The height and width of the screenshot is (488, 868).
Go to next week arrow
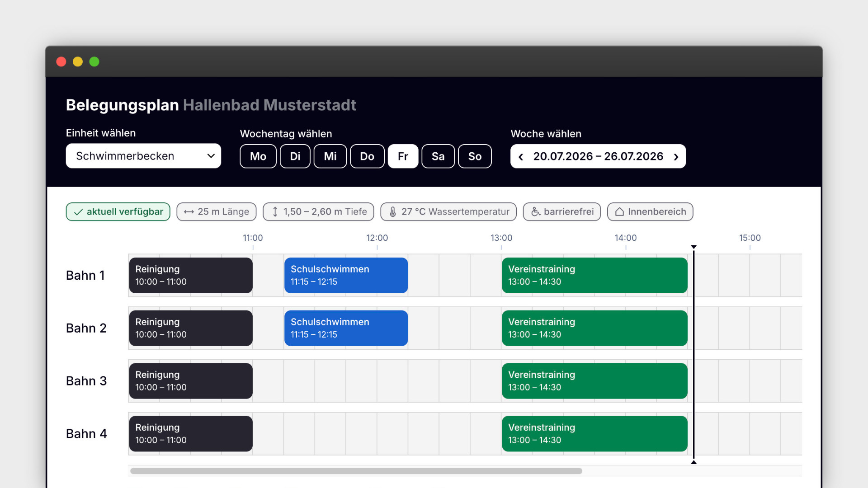point(676,157)
